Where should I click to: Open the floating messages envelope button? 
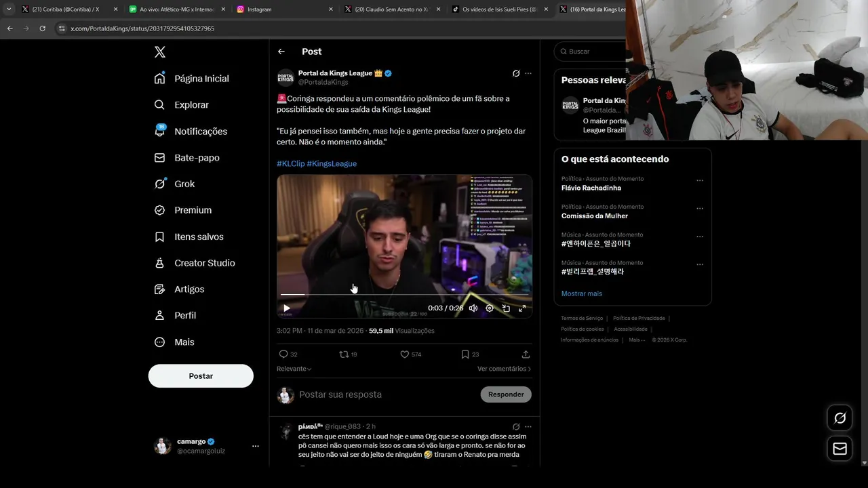[840, 449]
